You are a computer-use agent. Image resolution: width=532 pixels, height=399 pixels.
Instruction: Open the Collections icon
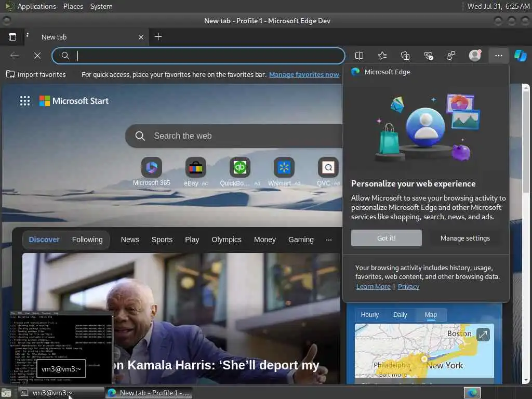click(x=405, y=56)
